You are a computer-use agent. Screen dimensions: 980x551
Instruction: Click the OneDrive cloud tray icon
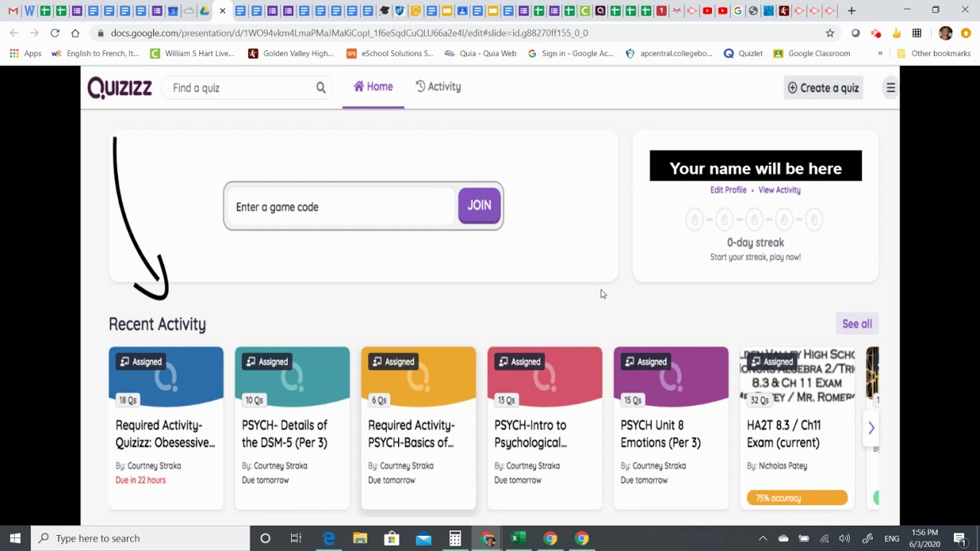tap(783, 538)
